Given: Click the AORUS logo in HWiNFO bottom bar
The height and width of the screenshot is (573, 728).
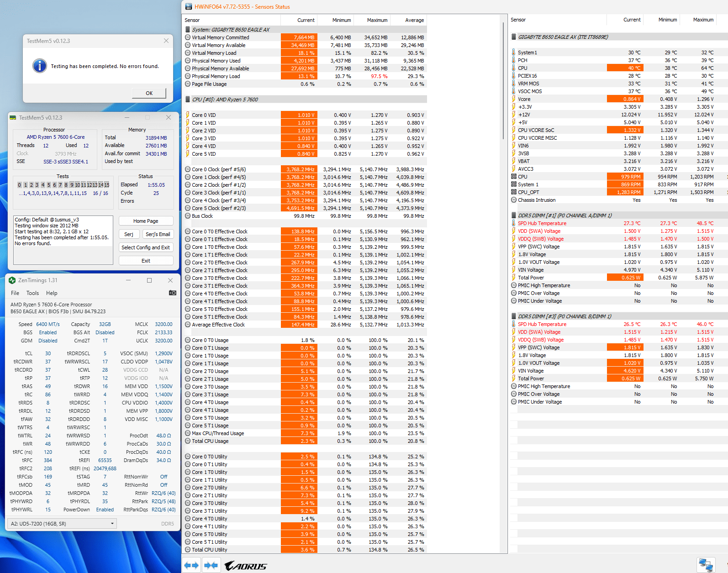Looking at the screenshot, I should pyautogui.click(x=246, y=566).
